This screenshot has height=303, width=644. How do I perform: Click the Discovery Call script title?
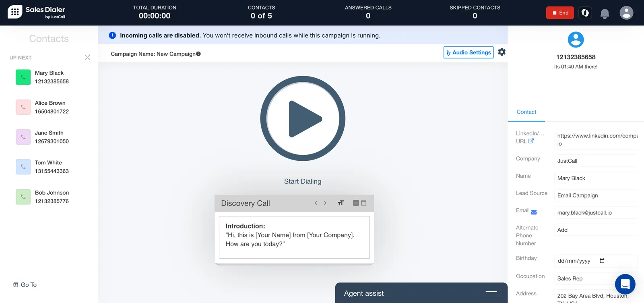click(246, 203)
